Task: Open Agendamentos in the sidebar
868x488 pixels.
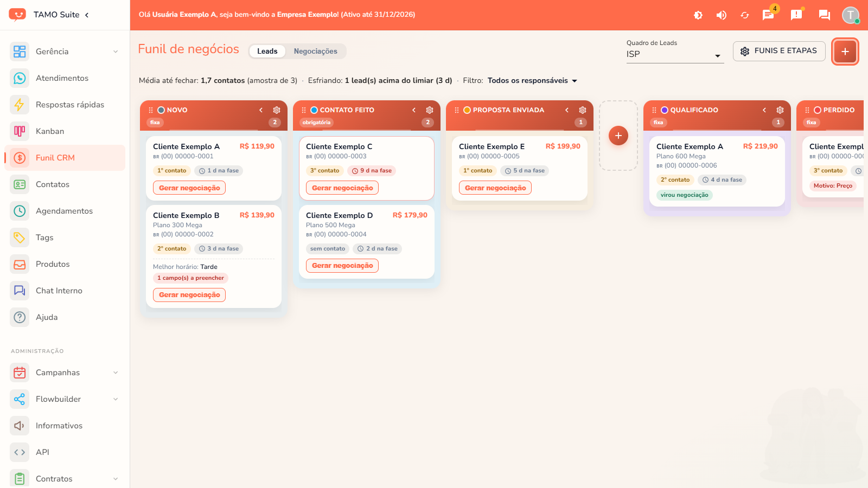Action: [65, 211]
